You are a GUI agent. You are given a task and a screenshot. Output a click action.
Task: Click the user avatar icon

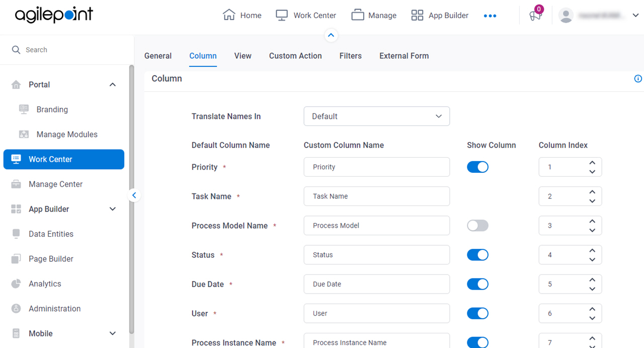click(x=566, y=16)
